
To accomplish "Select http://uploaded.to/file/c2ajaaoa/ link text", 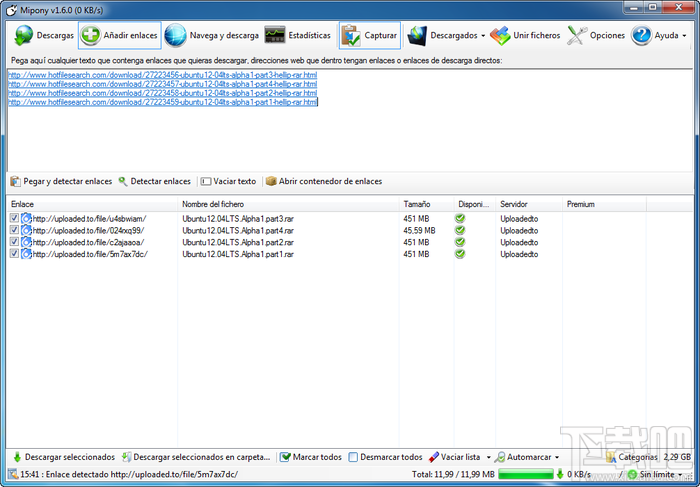I will click(88, 242).
